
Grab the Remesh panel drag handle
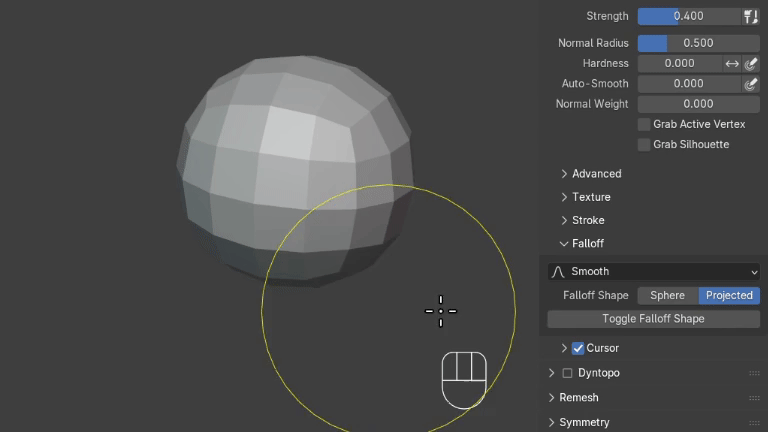pyautogui.click(x=754, y=398)
